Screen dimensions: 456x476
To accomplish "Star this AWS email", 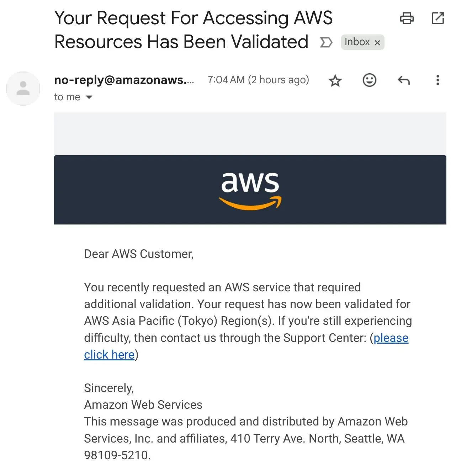I will click(335, 81).
